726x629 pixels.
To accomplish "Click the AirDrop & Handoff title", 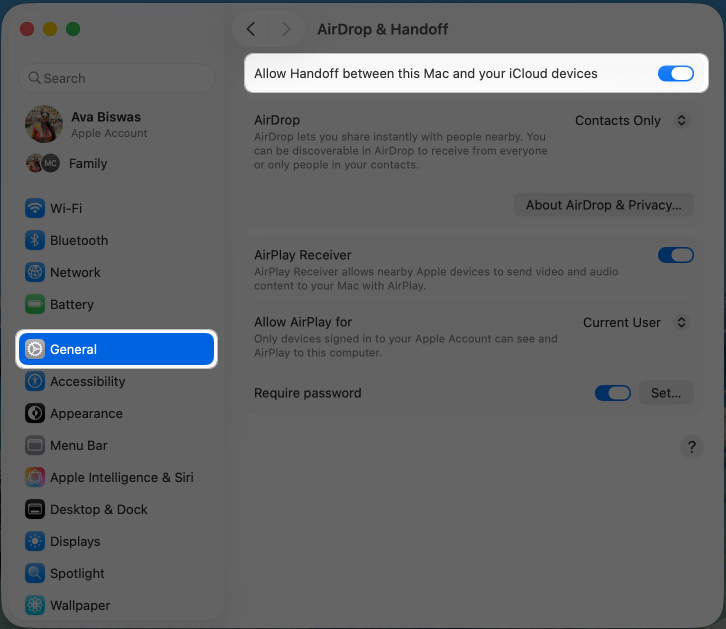I will click(x=382, y=29).
